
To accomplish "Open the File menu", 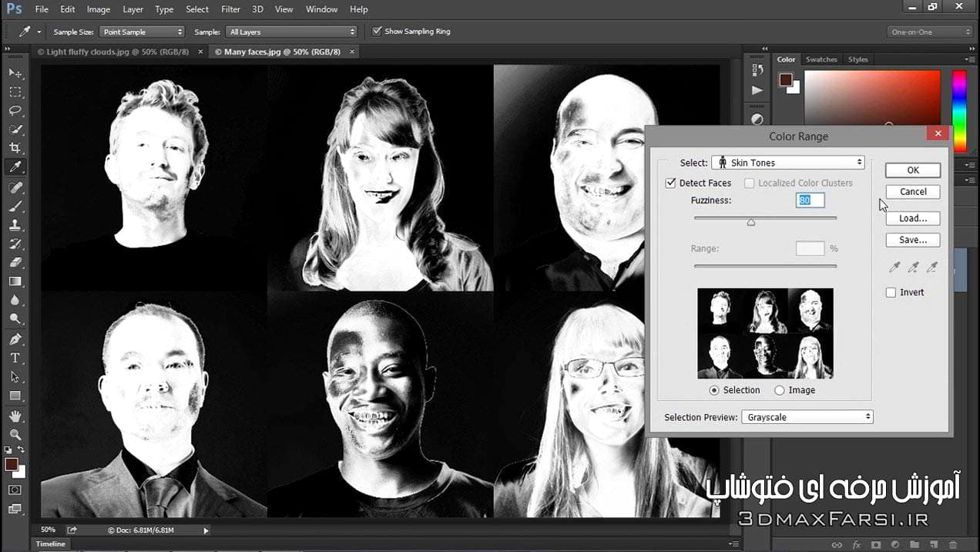I will click(42, 9).
